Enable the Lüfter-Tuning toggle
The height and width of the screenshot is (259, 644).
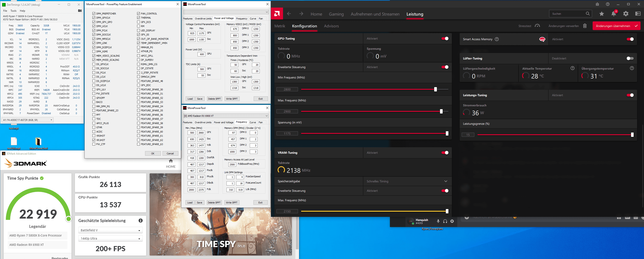pyautogui.click(x=630, y=58)
